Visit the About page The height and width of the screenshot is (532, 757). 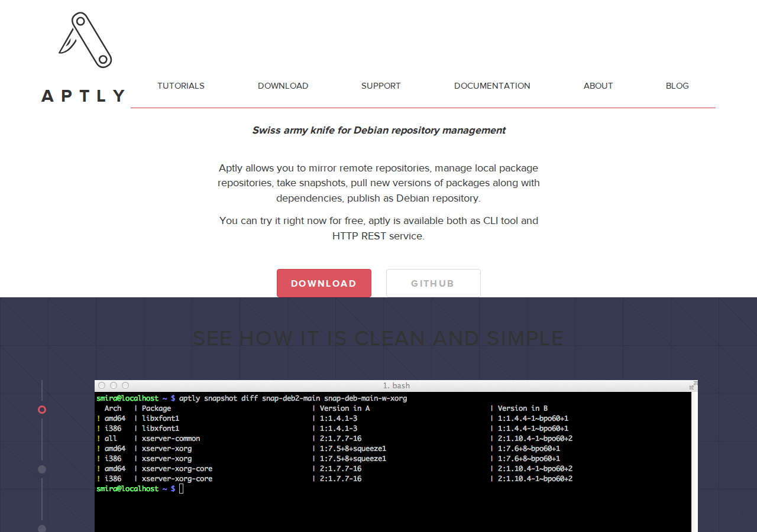click(598, 86)
